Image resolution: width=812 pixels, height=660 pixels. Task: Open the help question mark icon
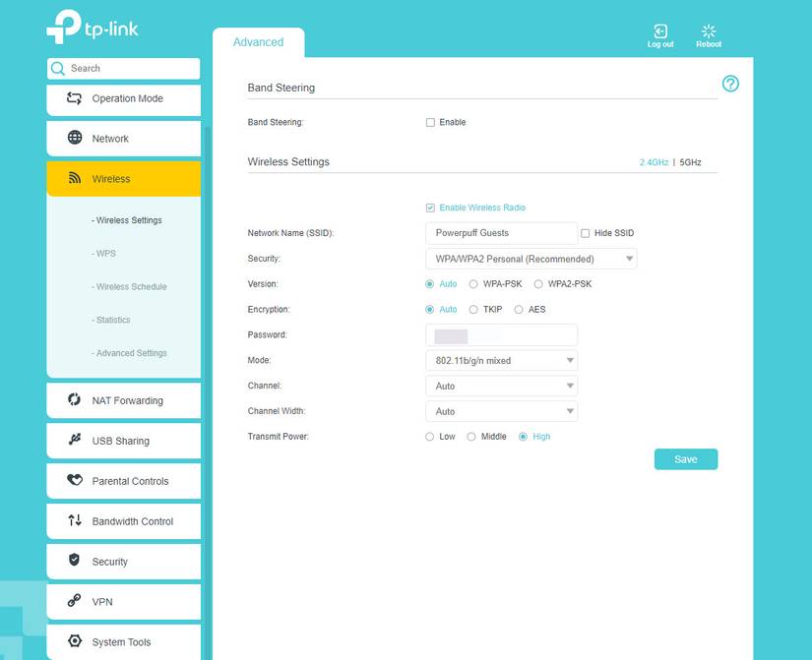click(730, 84)
